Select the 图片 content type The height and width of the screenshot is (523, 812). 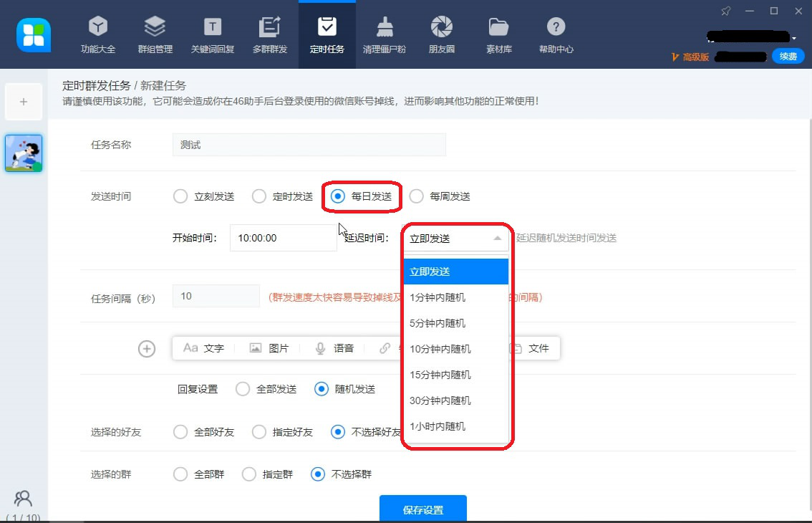pyautogui.click(x=269, y=348)
